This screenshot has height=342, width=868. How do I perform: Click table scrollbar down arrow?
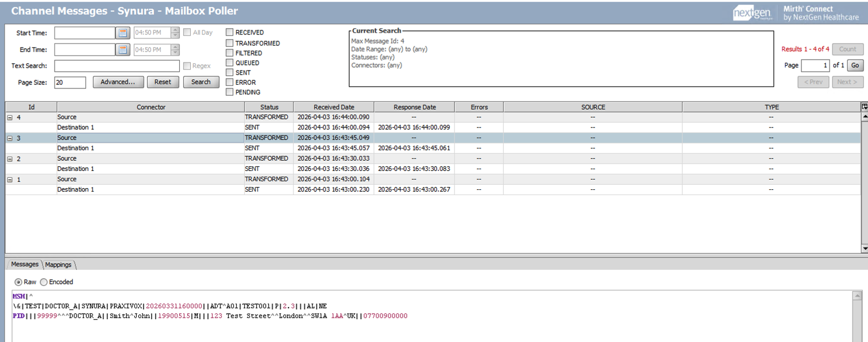click(x=864, y=248)
